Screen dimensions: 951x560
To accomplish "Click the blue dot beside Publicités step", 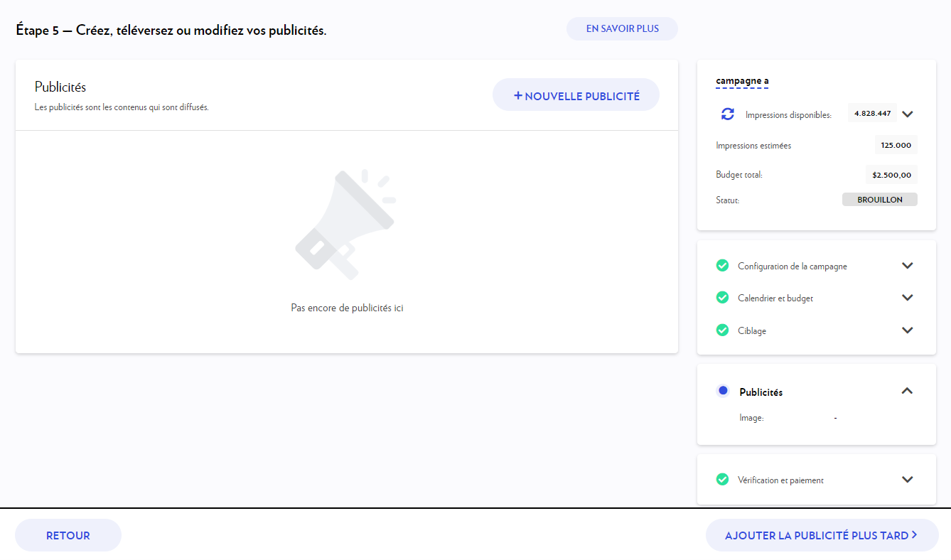I will (x=723, y=391).
